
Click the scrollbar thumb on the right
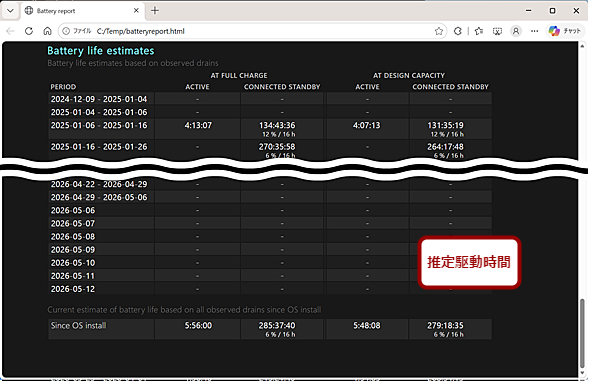click(x=582, y=333)
